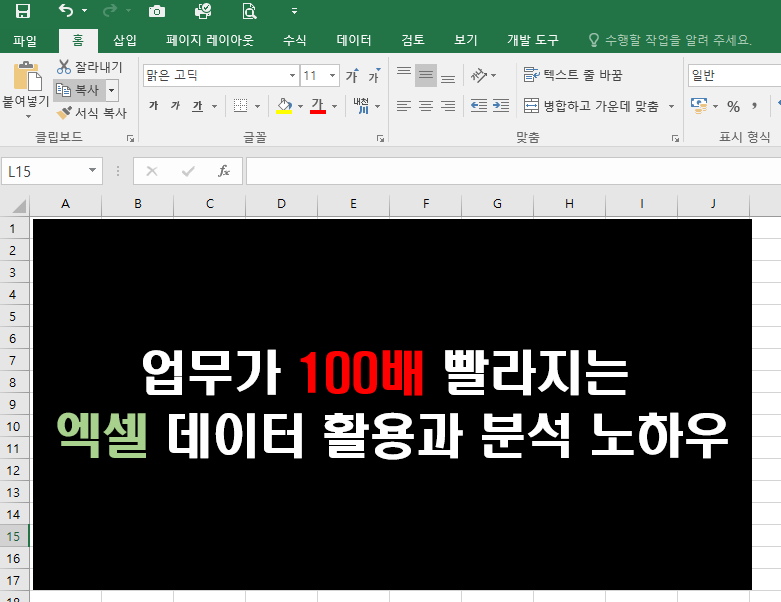Image resolution: width=781 pixels, height=602 pixels.
Task: Click the print preview icon
Action: 249,10
